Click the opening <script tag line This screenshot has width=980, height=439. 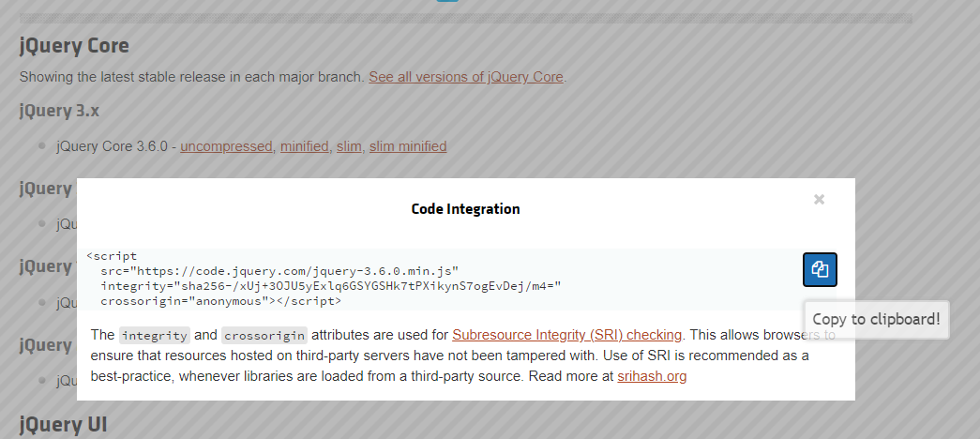[x=112, y=256]
